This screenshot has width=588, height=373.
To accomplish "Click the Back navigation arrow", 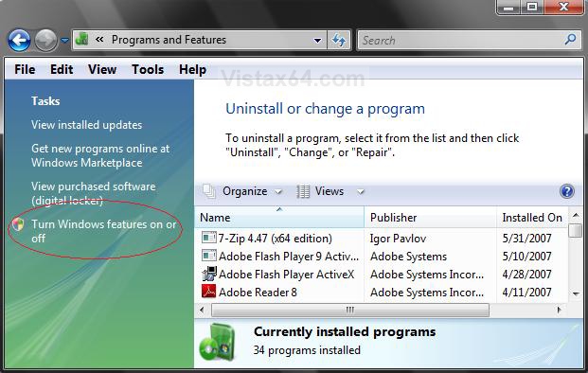I will click(20, 40).
